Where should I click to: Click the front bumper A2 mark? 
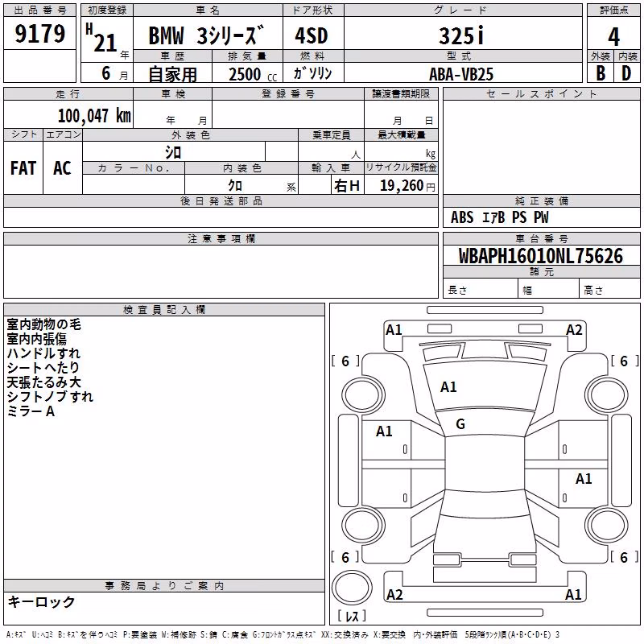[x=574, y=330]
